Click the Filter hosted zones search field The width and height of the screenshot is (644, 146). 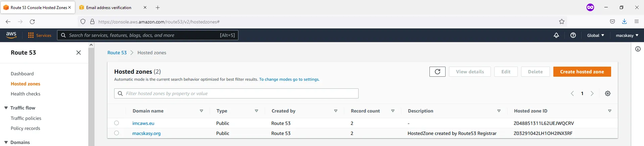(236, 93)
